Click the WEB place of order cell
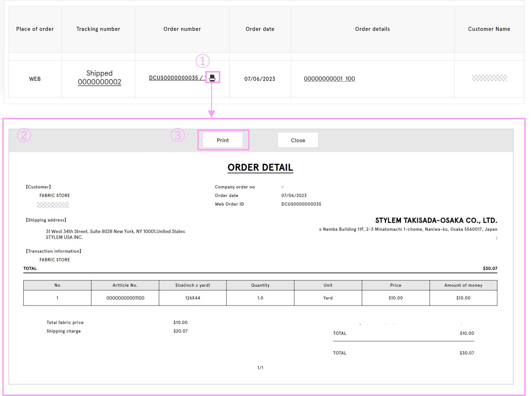Screen dimensions: 532x396 pos(35,79)
